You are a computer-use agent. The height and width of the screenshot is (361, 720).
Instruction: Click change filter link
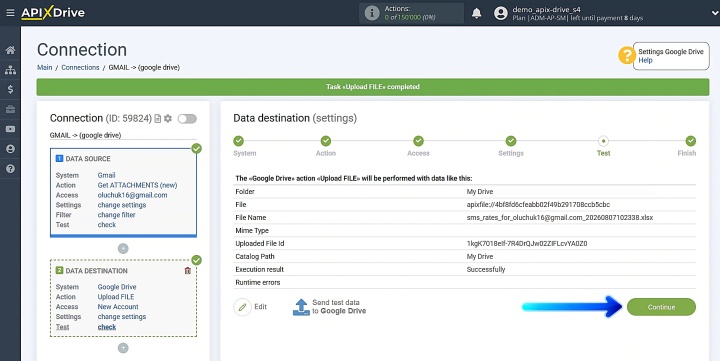pos(117,214)
